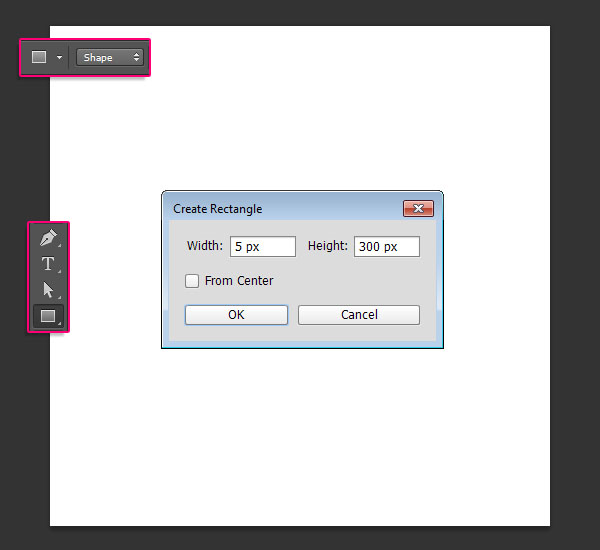Screen dimensions: 600x550
Task: Open the Shape tool mode dropdown
Action: 110,57
